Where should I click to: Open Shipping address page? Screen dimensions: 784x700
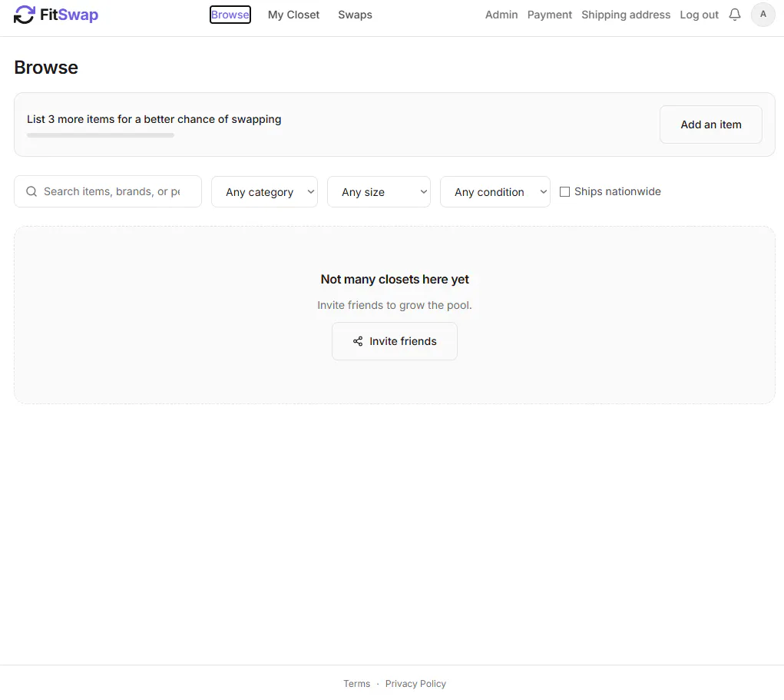(626, 15)
